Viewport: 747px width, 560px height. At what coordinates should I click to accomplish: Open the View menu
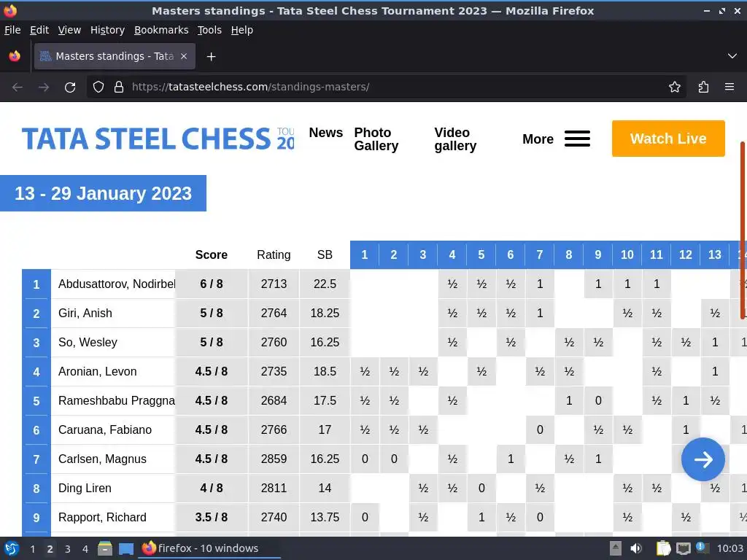(69, 30)
